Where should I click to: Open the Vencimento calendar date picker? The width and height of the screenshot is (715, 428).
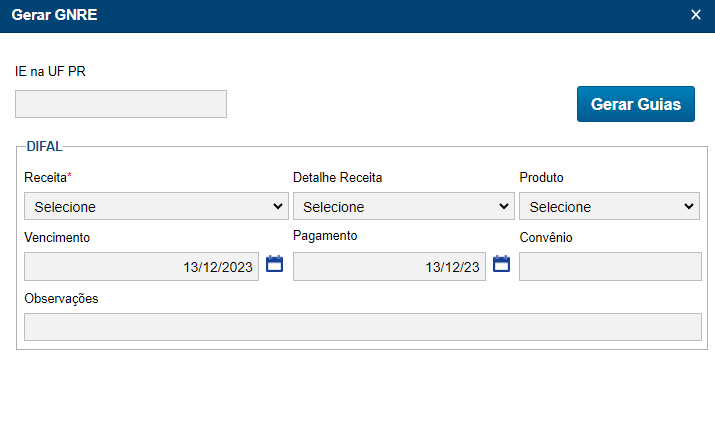click(x=274, y=265)
